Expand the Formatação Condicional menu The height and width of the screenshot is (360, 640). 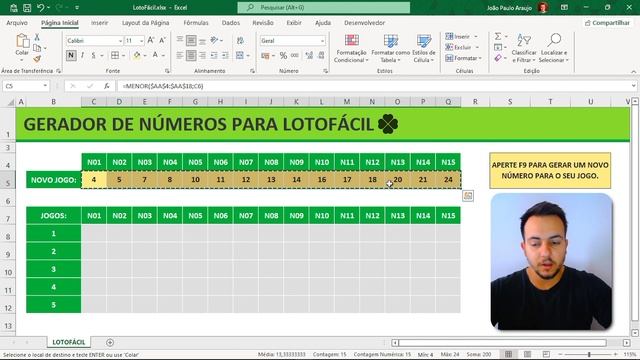pyautogui.click(x=351, y=49)
